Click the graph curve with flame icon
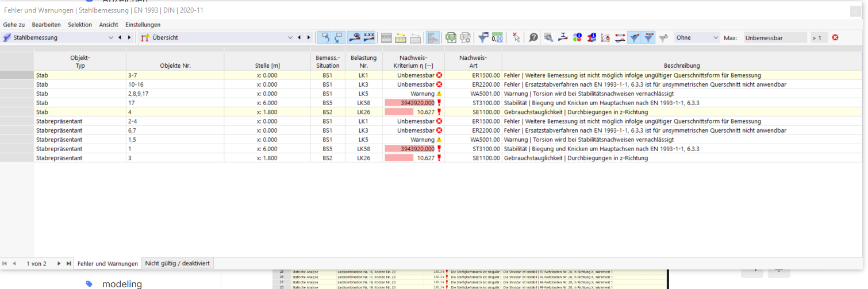This screenshot has height=289, width=868. click(x=605, y=37)
